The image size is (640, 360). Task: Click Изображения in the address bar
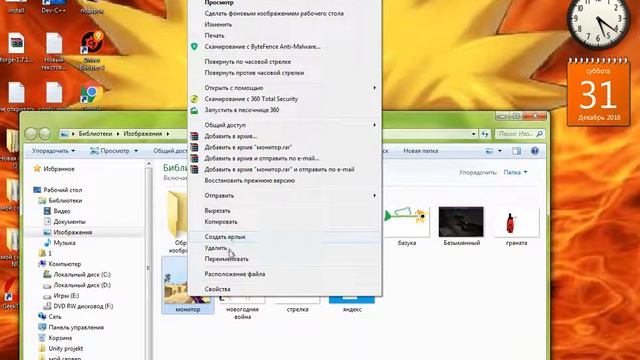pyautogui.click(x=143, y=133)
